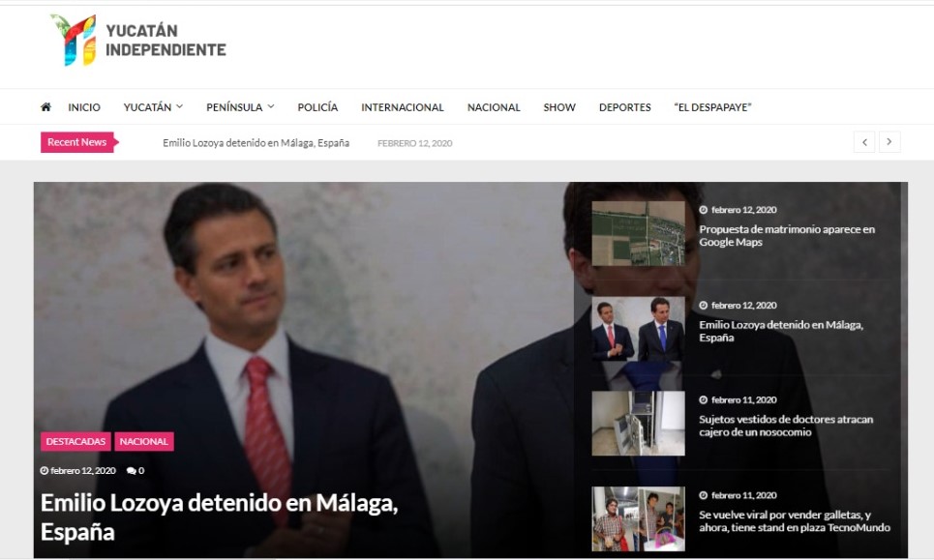The width and height of the screenshot is (934, 560).
Task: Go to next recent news item
Action: (889, 142)
